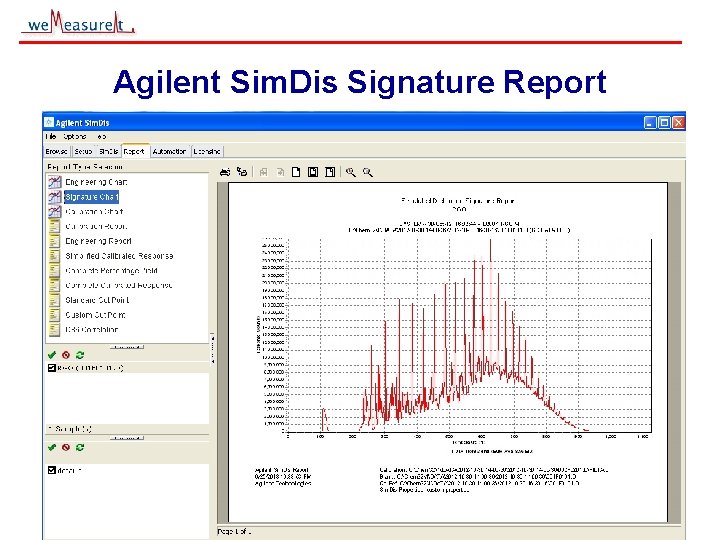This screenshot has height=540, width=720.
Task: Choose Complete Corrected Response report
Action: coord(119,285)
